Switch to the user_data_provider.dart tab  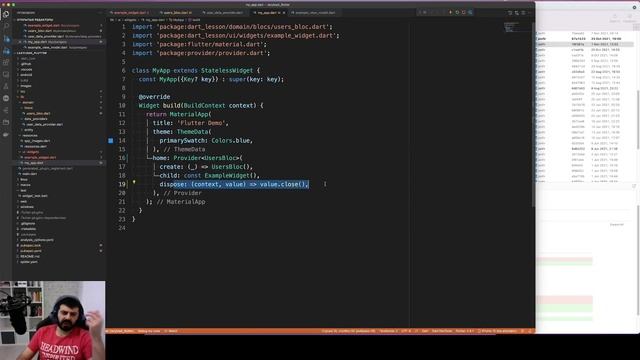tap(224, 13)
